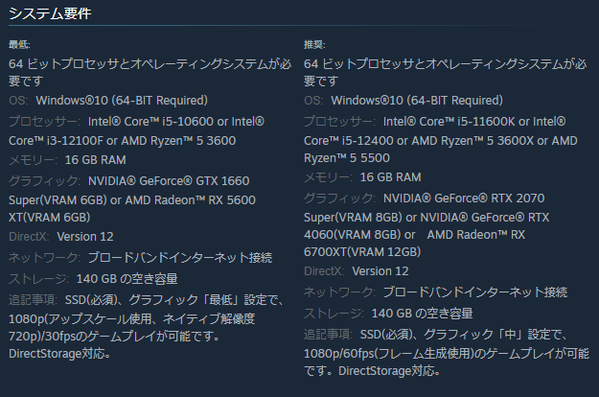This screenshot has width=599, height=397.
Task: Select DirectStorage対応。 in the 最低 column
Action: tap(60, 353)
